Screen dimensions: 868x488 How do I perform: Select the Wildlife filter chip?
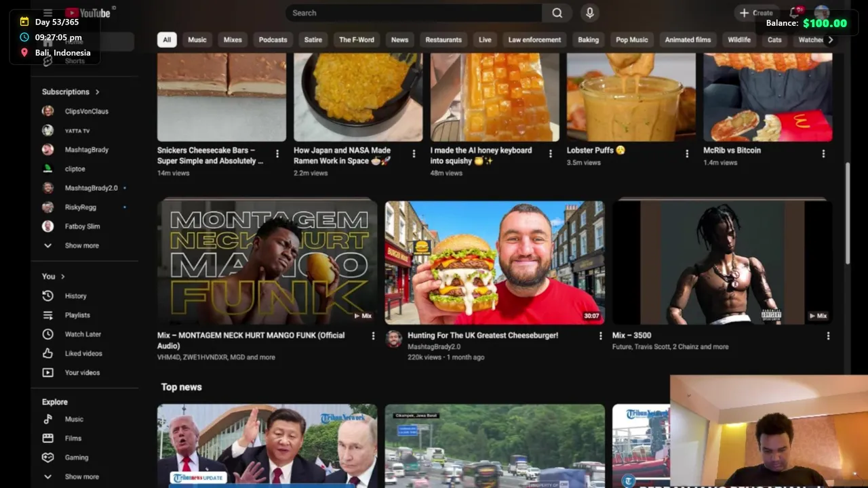pos(739,39)
